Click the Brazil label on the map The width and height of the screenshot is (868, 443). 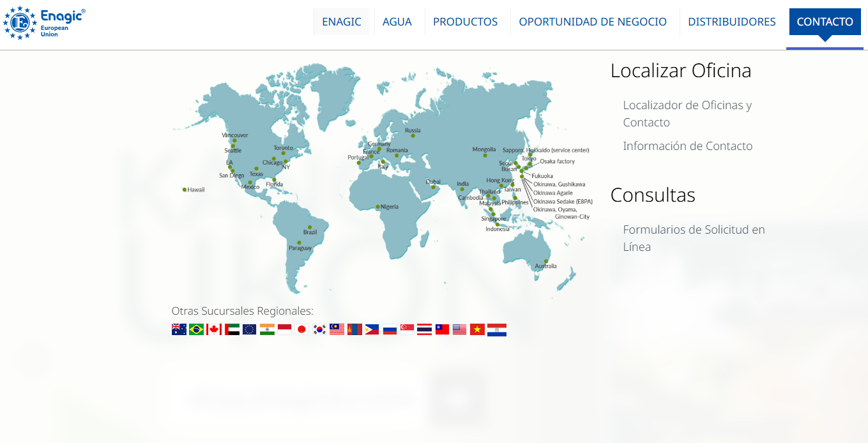tap(310, 232)
